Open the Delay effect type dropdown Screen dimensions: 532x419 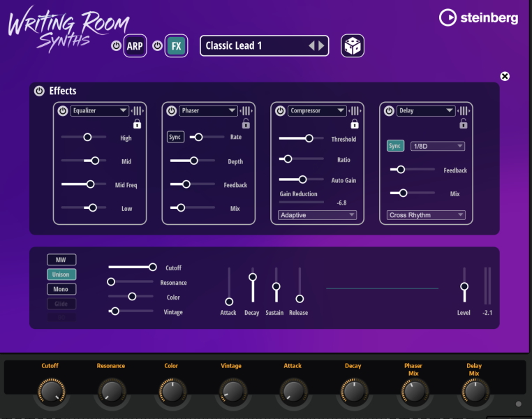point(426,111)
